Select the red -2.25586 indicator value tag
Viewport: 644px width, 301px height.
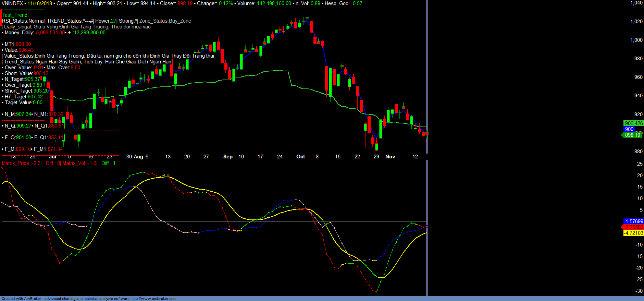click(633, 227)
